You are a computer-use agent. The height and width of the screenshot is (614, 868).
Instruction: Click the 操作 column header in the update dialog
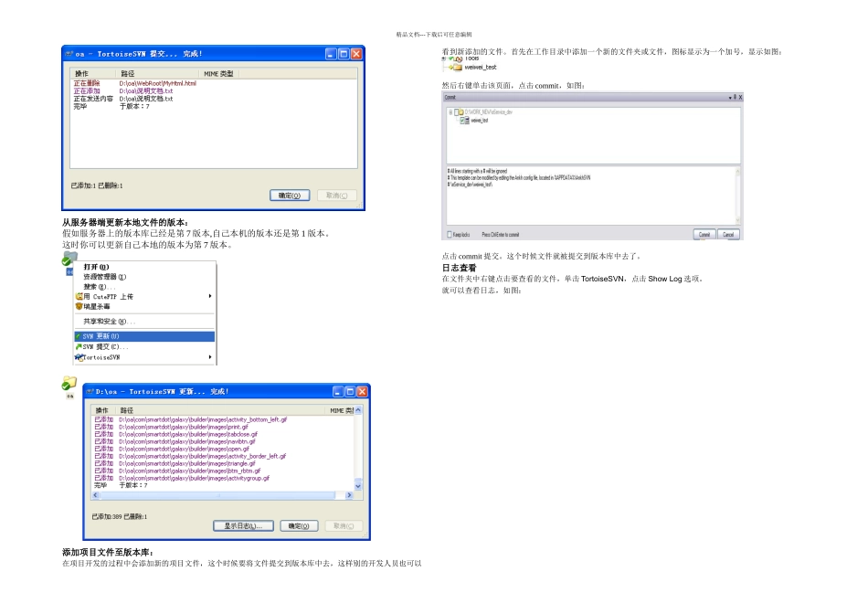pyautogui.click(x=104, y=410)
